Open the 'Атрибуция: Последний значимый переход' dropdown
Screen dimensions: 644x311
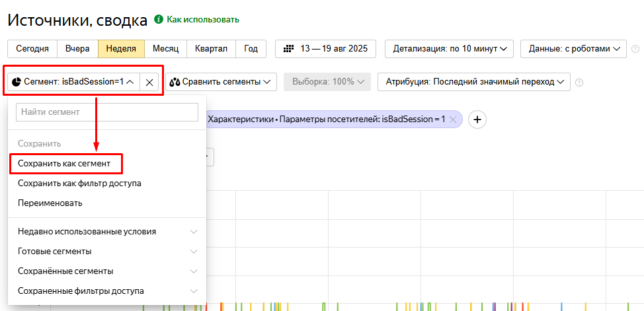(x=473, y=82)
